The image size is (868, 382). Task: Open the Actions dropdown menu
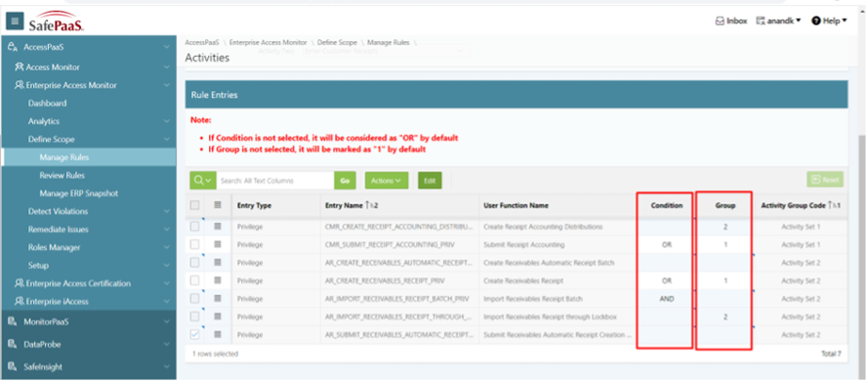click(387, 181)
